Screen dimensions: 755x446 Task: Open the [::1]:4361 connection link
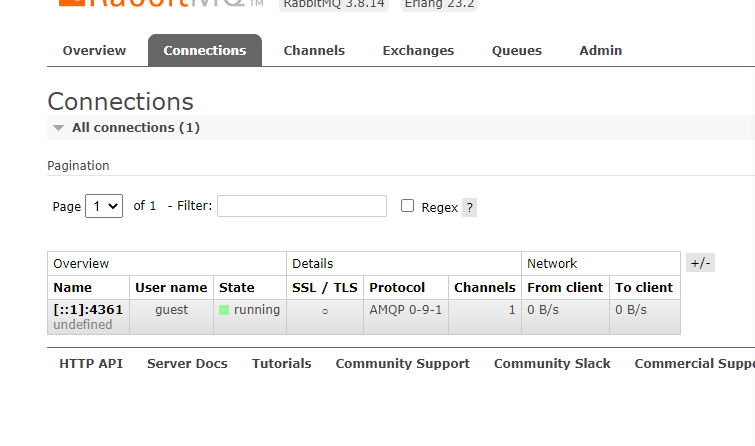point(88,310)
